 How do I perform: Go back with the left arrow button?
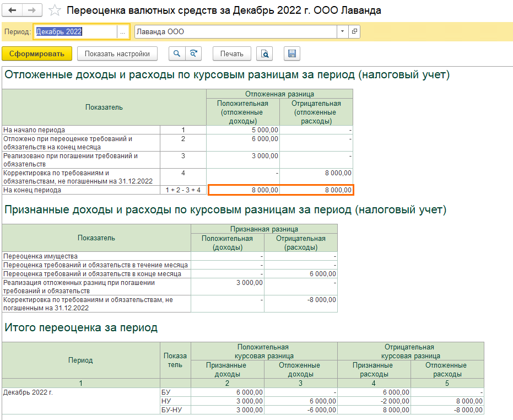click(13, 10)
